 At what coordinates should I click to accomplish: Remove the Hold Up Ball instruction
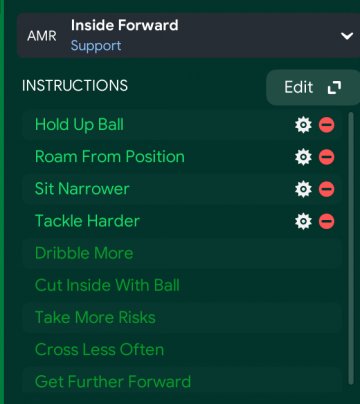click(x=327, y=125)
